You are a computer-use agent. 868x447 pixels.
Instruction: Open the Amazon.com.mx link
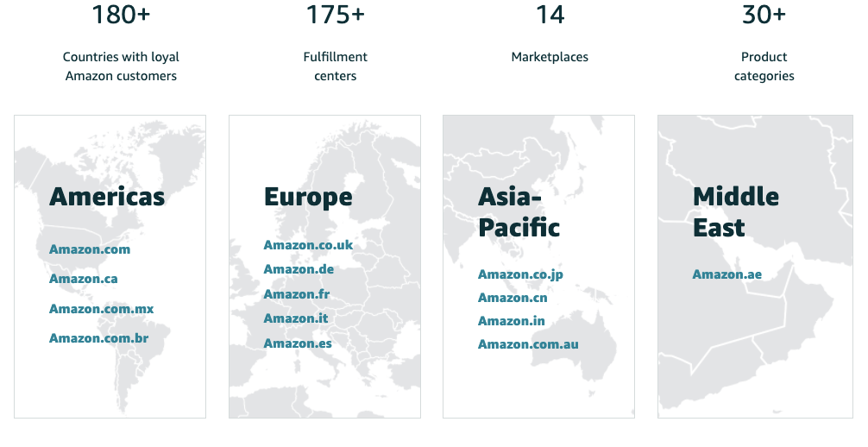point(101,309)
